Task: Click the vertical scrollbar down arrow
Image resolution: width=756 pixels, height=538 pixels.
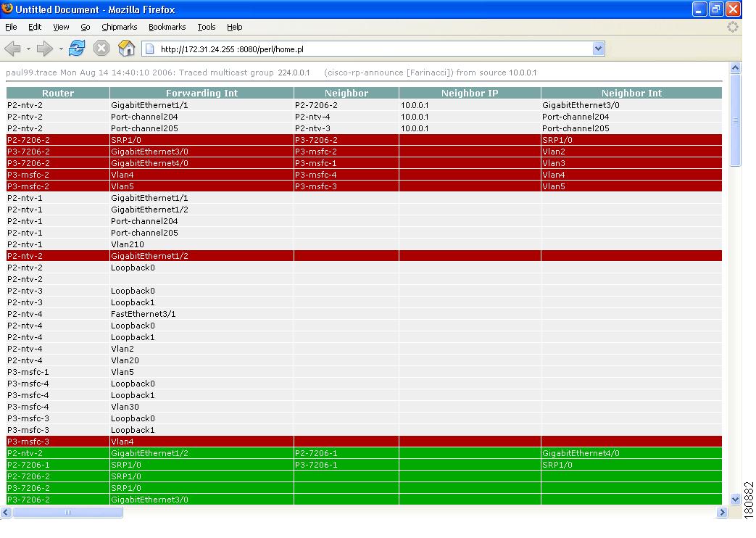Action: (735, 499)
